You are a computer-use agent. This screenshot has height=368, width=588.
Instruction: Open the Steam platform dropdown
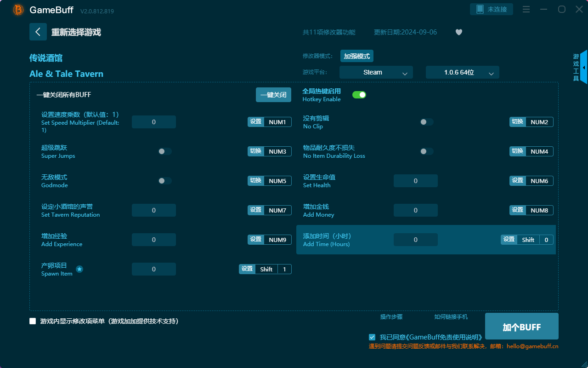[x=376, y=72]
